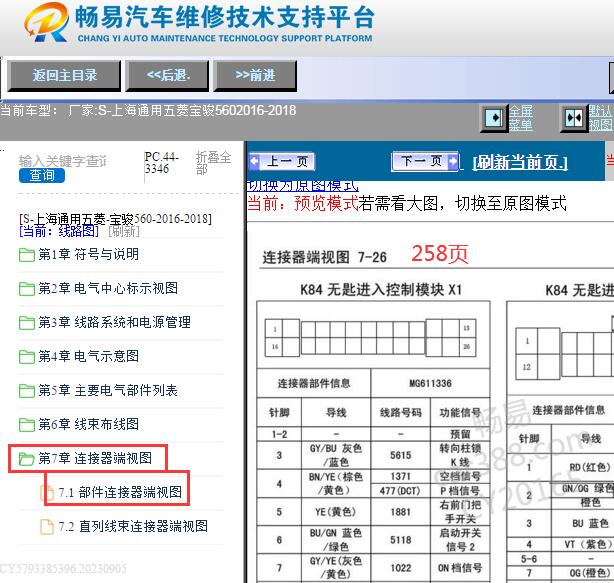Viewport: 614px width, 583px height.
Task: Go to next page 下一页
Action: coord(425,161)
